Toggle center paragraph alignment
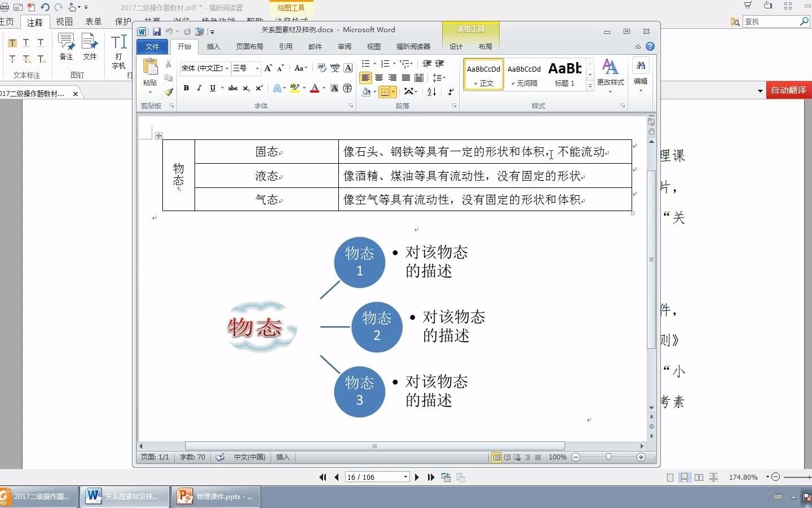This screenshot has height=508, width=812. [x=379, y=78]
